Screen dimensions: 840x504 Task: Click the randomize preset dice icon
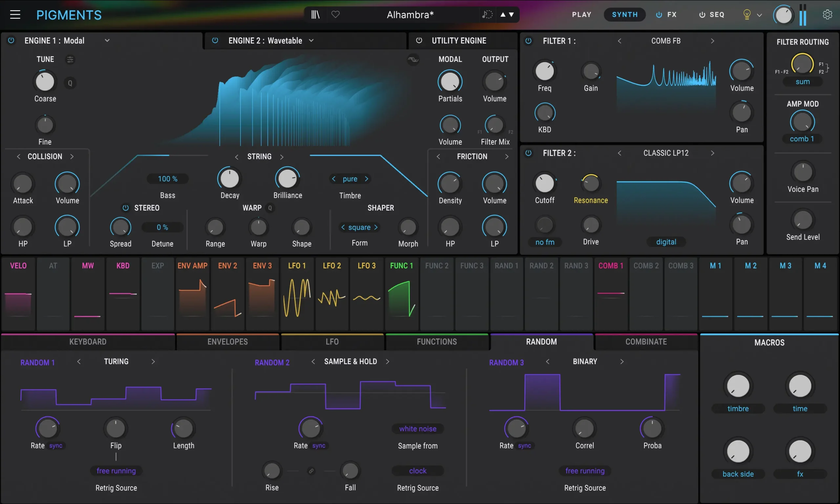[487, 15]
